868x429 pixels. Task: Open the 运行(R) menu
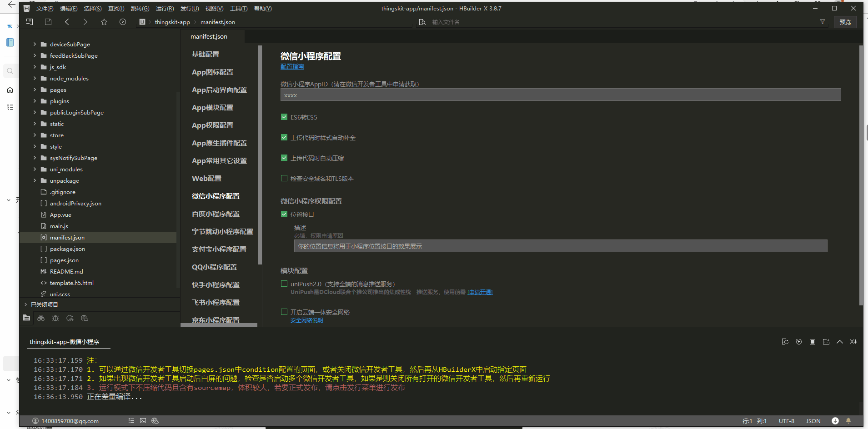point(165,9)
